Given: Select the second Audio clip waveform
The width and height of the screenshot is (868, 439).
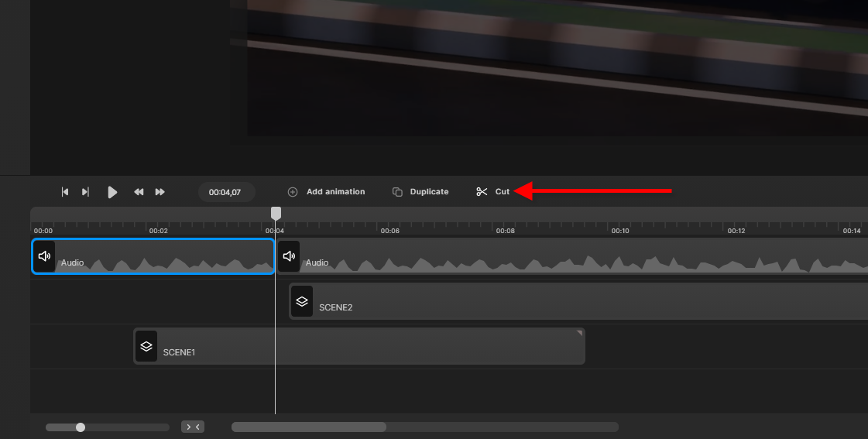Looking at the screenshot, I should [572, 256].
